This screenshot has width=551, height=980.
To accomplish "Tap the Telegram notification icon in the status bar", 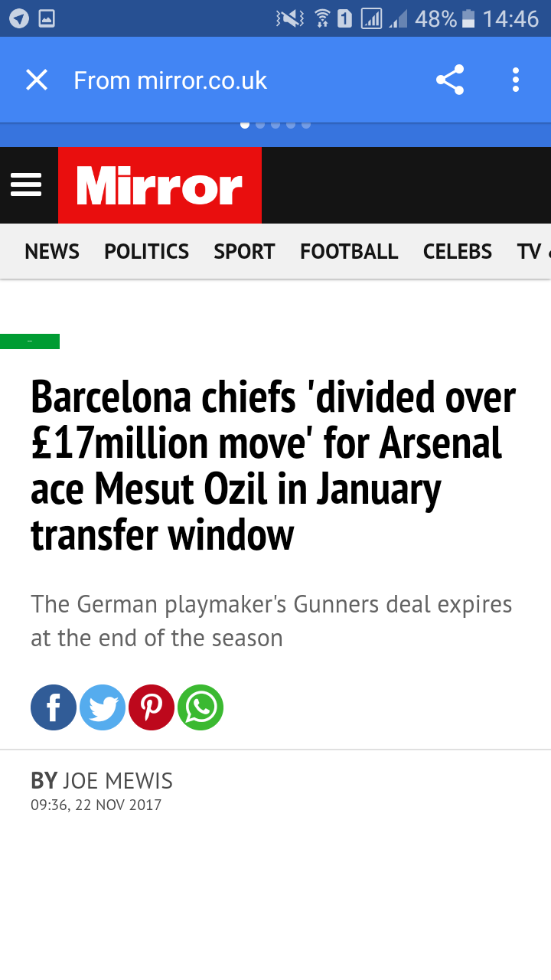I will pyautogui.click(x=19, y=18).
